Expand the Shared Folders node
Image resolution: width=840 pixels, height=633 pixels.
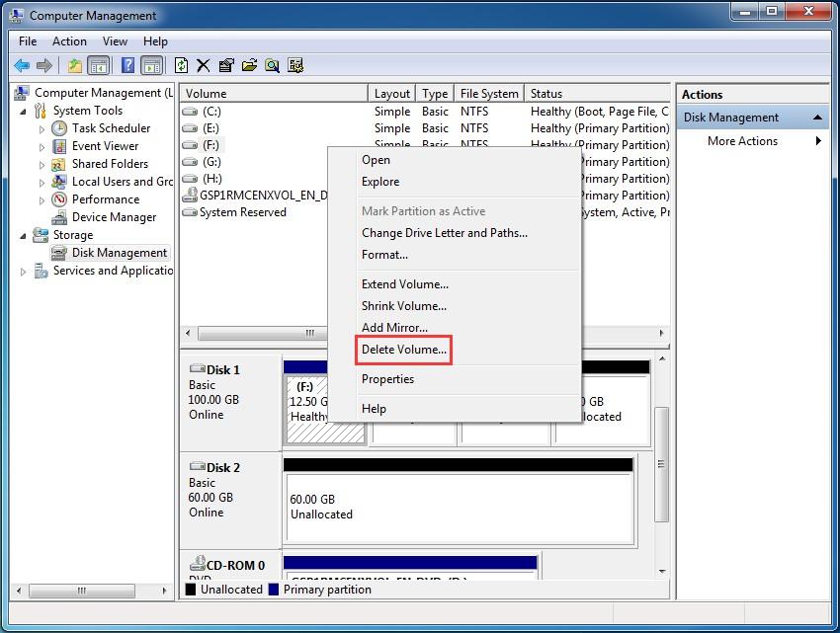coord(42,164)
